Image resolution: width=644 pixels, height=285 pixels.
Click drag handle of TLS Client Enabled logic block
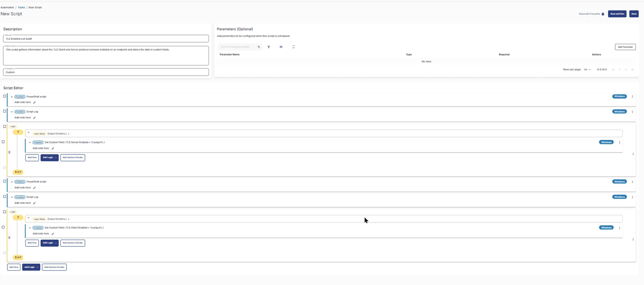click(x=9, y=238)
